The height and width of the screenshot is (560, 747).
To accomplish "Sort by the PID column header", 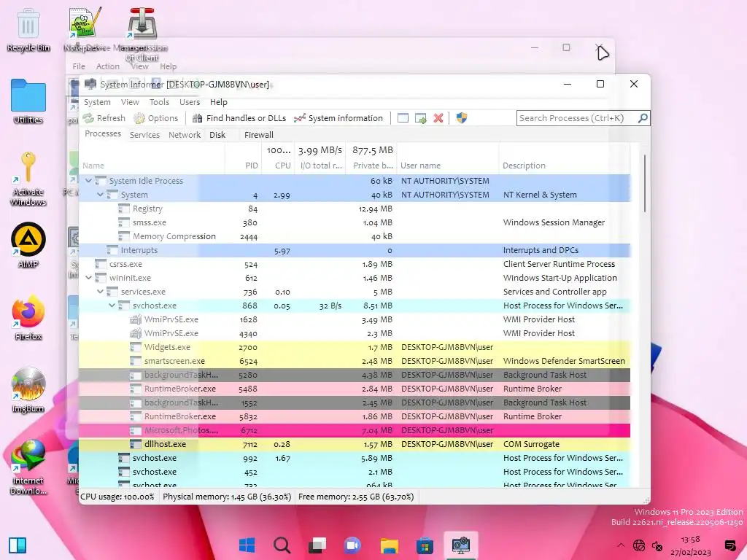I will (x=243, y=166).
